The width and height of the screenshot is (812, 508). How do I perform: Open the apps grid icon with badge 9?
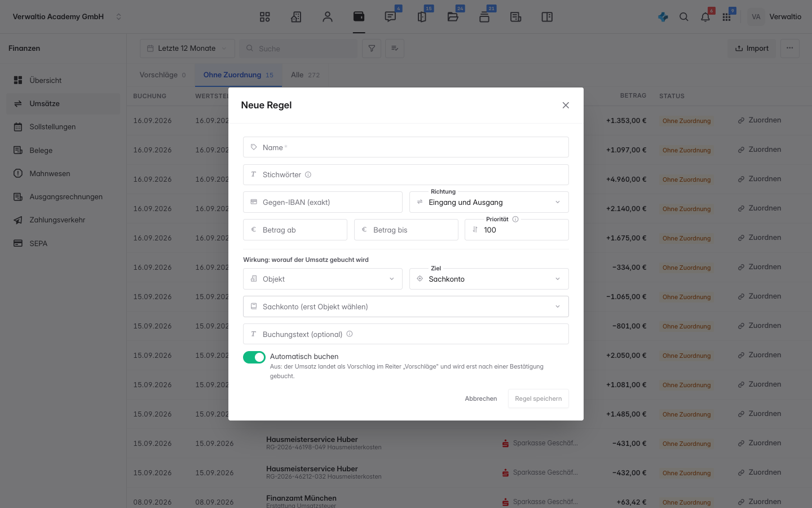pos(727,17)
